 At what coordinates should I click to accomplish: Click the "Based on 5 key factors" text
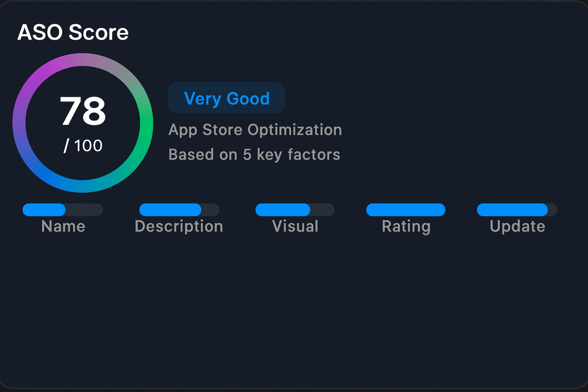(254, 155)
